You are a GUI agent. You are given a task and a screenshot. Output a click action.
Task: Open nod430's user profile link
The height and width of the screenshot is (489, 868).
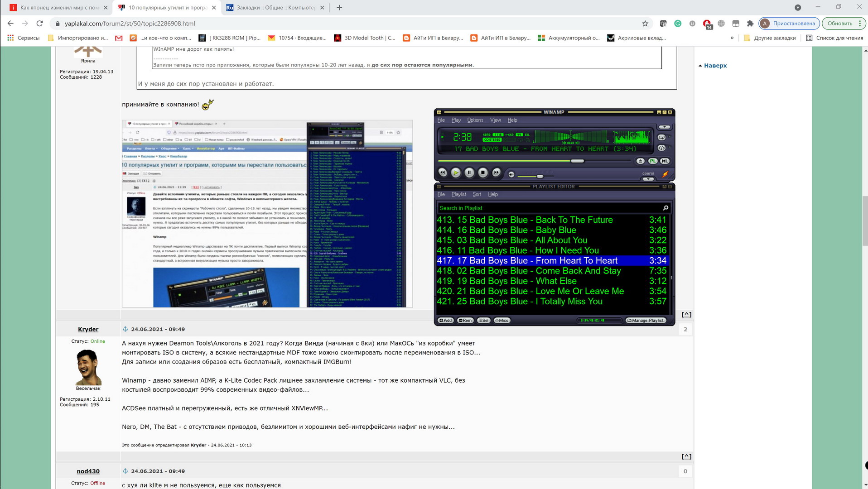[x=88, y=471]
